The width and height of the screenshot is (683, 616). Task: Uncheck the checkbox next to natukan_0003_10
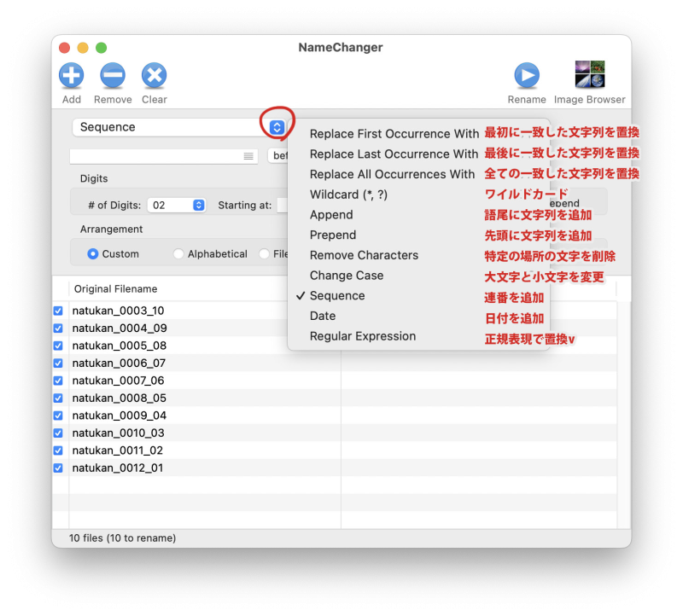tap(57, 311)
